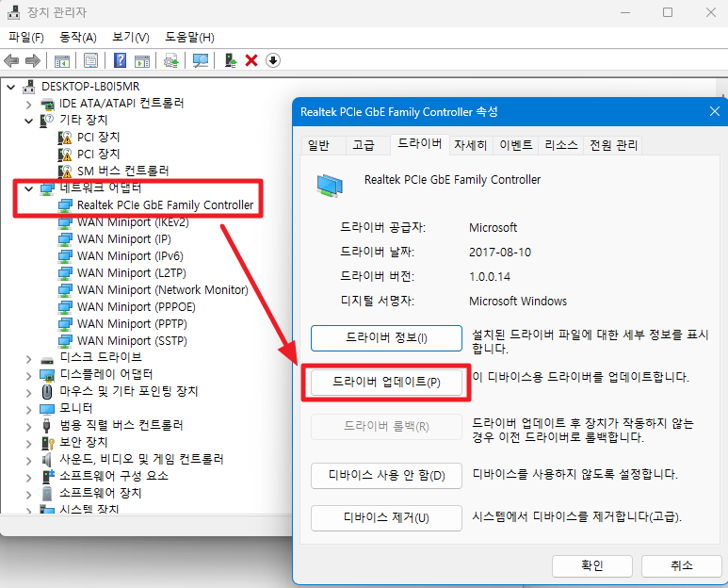This screenshot has width=728, height=588.
Task: Click the red X uninstall device icon
Action: [x=251, y=60]
